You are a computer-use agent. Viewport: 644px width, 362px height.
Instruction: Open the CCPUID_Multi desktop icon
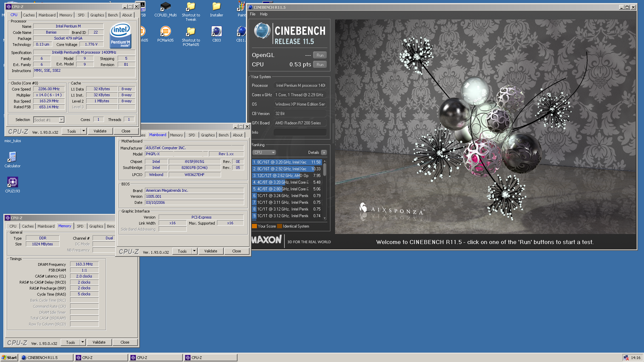(x=165, y=9)
